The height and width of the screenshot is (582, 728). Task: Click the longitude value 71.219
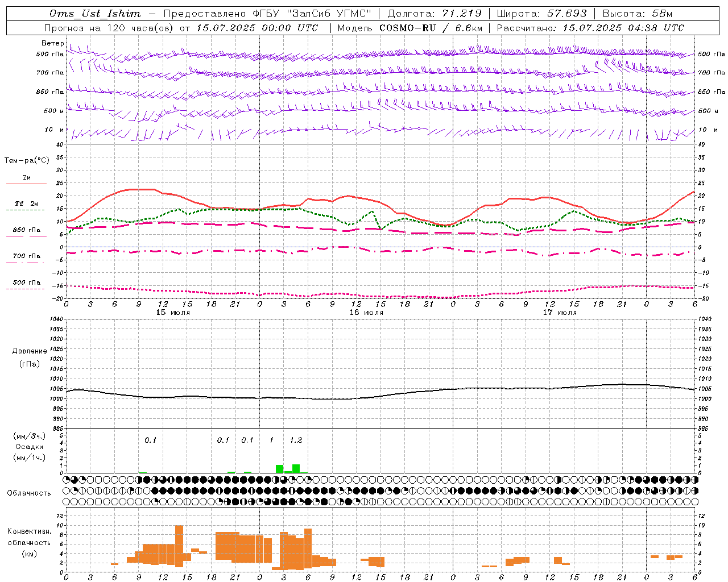461,14
